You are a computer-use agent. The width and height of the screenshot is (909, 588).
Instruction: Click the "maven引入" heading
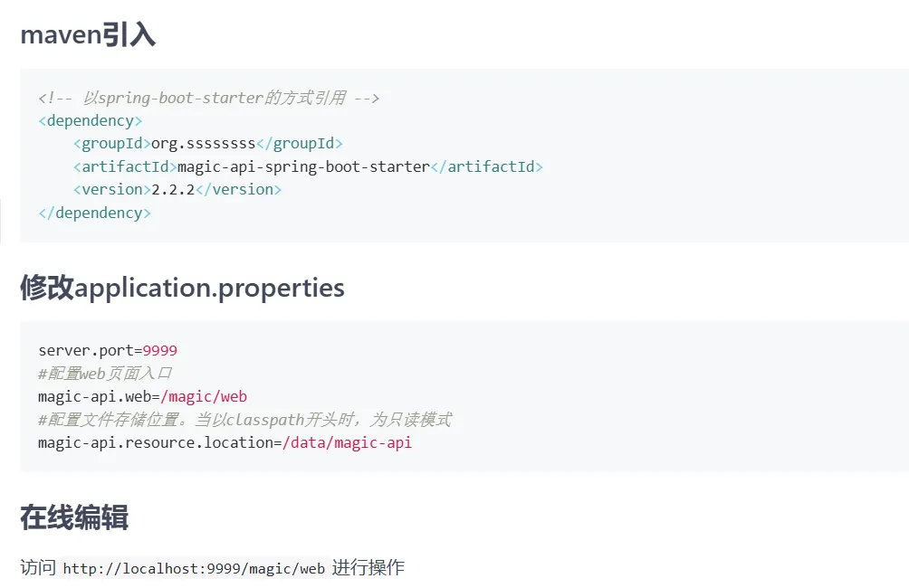coord(88,34)
